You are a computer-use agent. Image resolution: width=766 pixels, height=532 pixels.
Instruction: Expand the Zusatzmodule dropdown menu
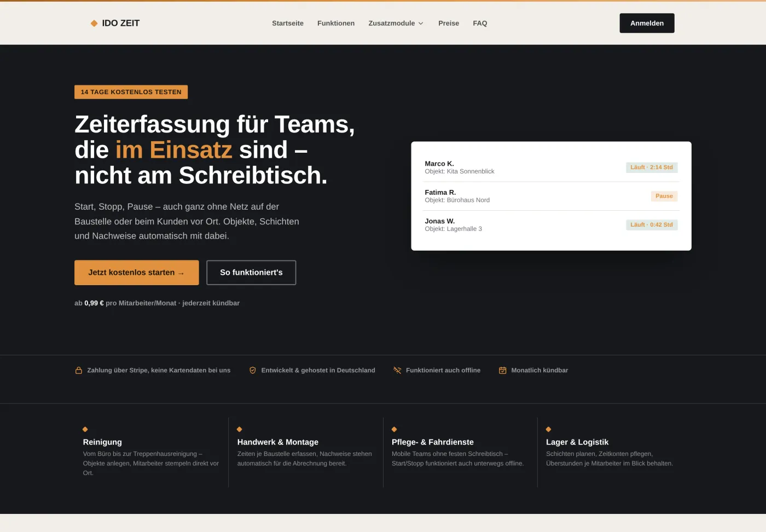(396, 23)
